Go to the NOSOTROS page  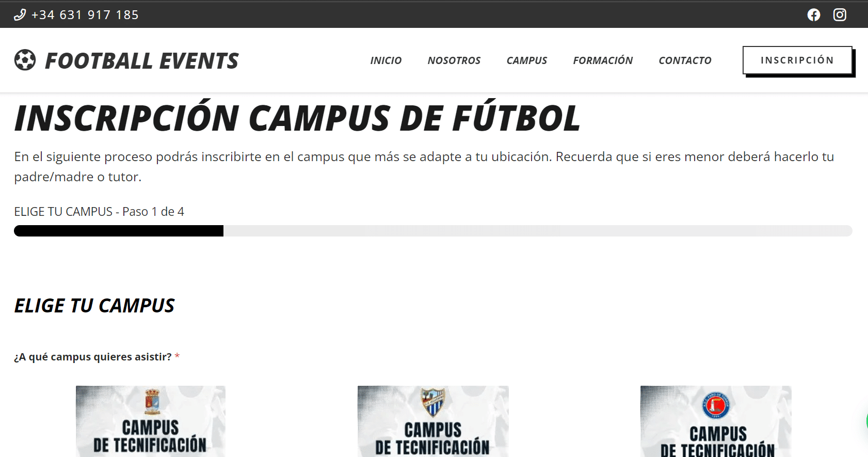tap(454, 60)
